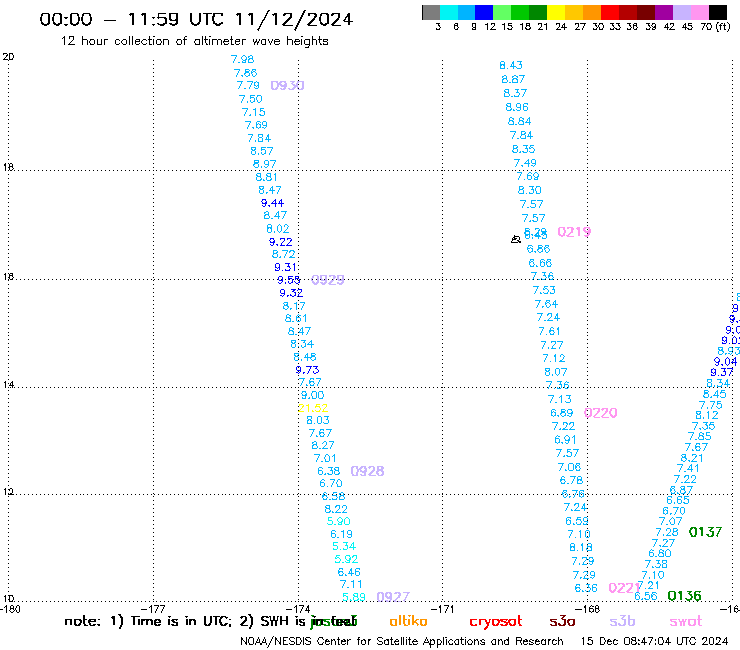Click the orange swatch above the 30 label
This screenshot has width=740, height=650.
pos(591,12)
